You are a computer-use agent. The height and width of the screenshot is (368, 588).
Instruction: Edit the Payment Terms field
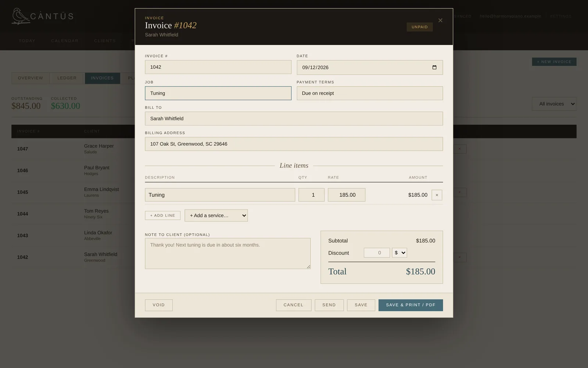point(370,93)
